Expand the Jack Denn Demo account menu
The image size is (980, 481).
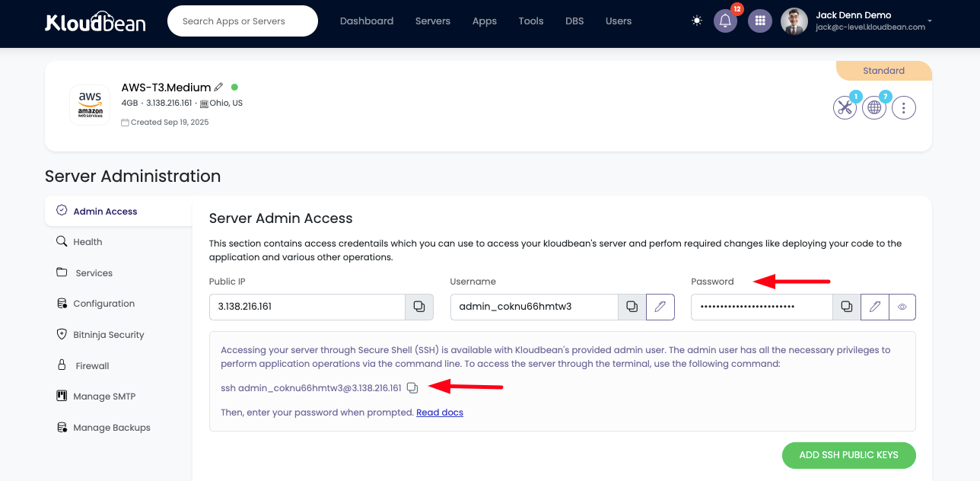click(x=930, y=21)
